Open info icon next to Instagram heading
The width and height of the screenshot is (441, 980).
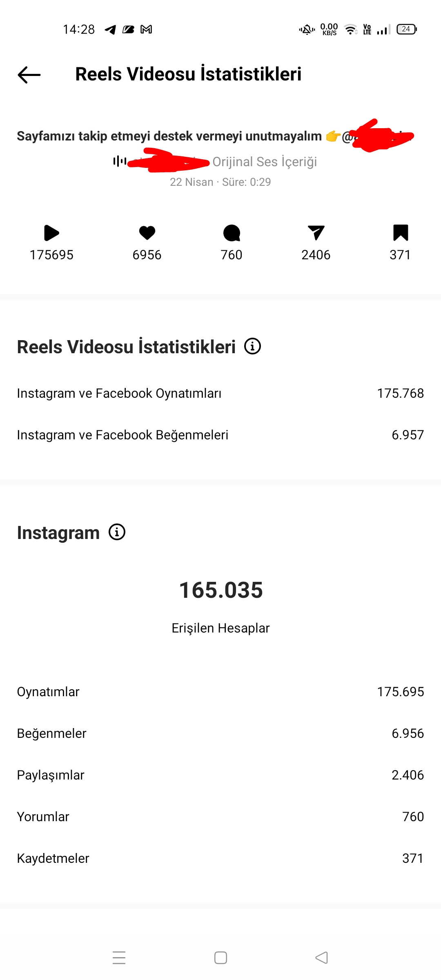click(x=117, y=532)
